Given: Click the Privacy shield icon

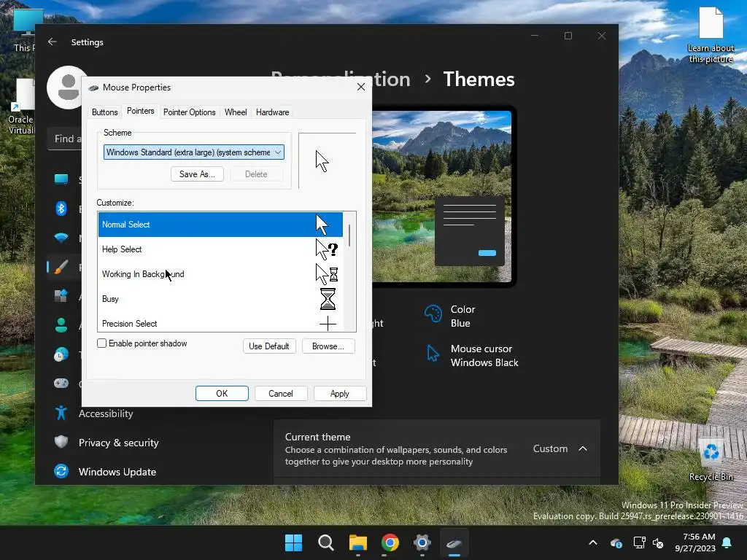Looking at the screenshot, I should (61, 442).
